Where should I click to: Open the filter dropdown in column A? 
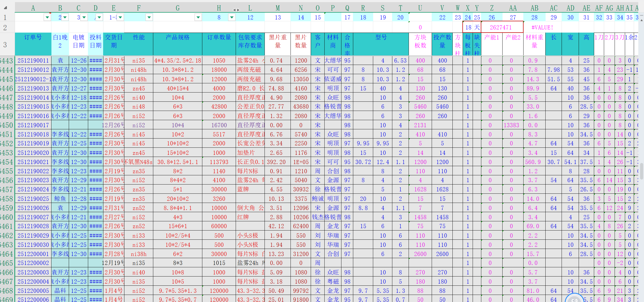click(x=47, y=18)
